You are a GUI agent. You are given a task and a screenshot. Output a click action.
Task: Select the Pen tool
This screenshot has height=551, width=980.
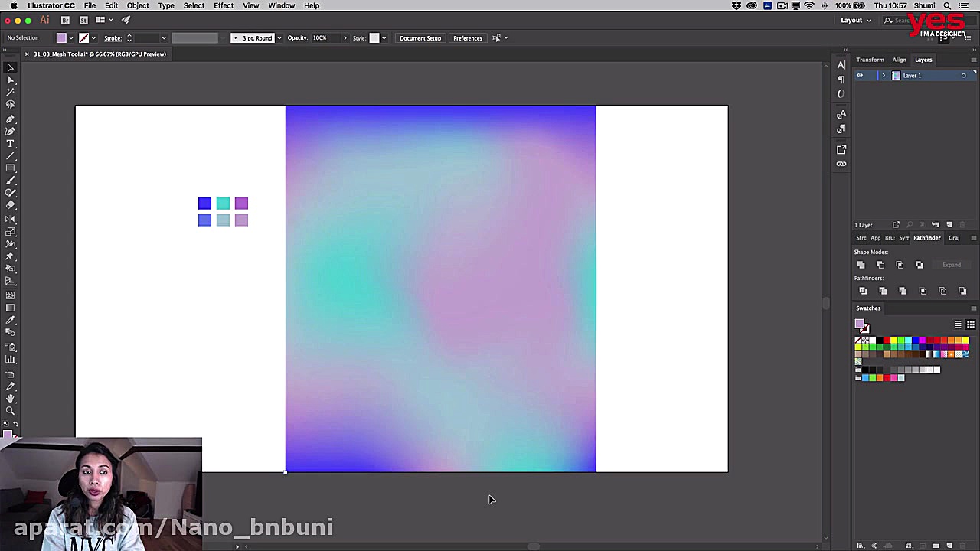coord(11,119)
